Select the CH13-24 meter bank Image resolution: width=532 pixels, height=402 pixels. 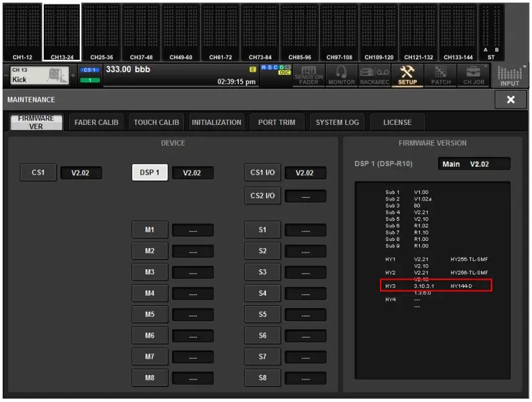tap(62, 32)
